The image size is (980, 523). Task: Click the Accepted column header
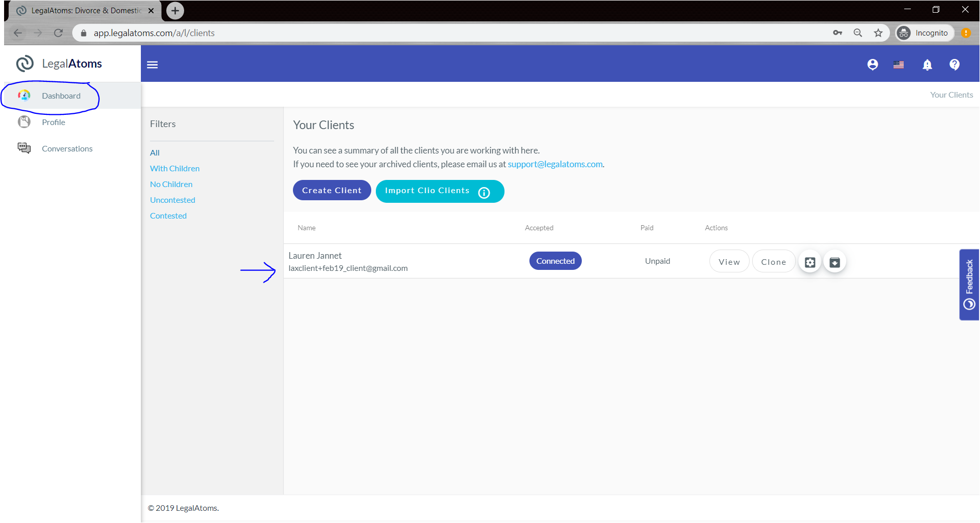539,228
